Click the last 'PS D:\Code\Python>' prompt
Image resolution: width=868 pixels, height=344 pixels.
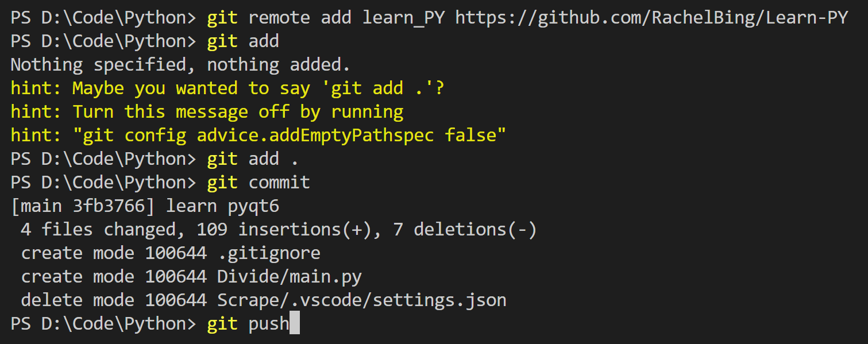click(x=103, y=324)
